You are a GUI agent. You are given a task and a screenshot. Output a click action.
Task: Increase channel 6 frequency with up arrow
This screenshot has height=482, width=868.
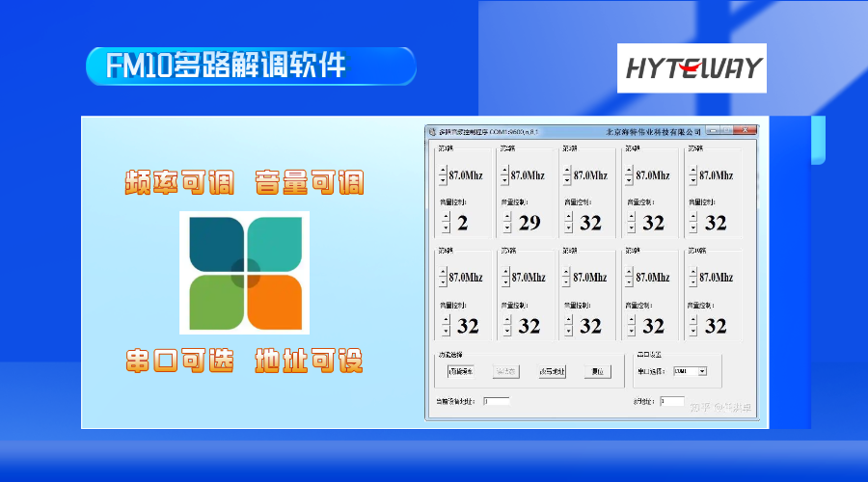point(443,272)
